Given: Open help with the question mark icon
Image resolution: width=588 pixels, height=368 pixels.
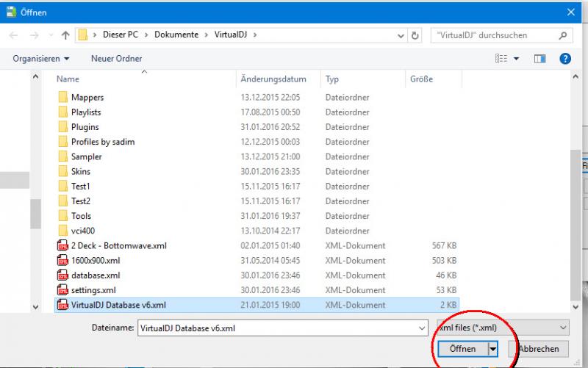Looking at the screenshot, I should (565, 59).
